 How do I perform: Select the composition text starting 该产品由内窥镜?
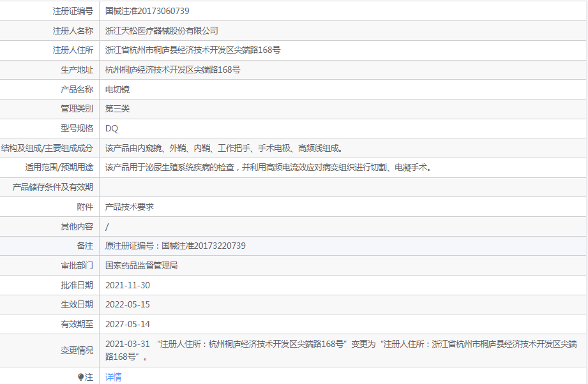tap(224, 149)
